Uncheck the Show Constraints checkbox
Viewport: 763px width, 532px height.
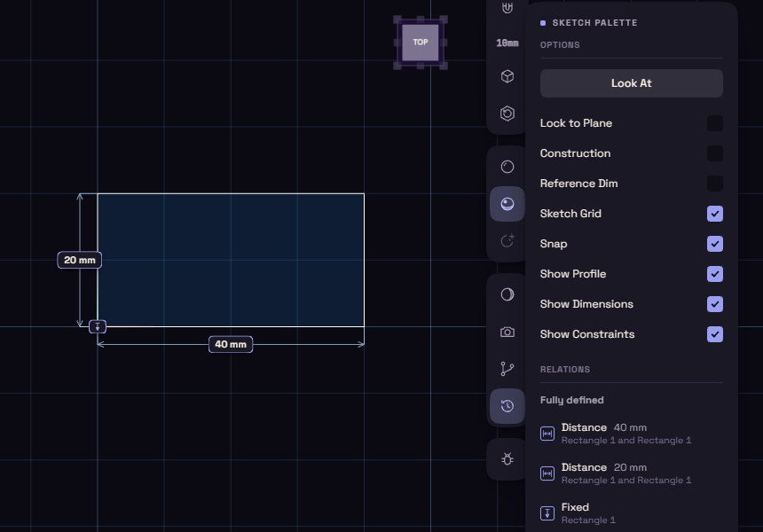click(x=714, y=334)
